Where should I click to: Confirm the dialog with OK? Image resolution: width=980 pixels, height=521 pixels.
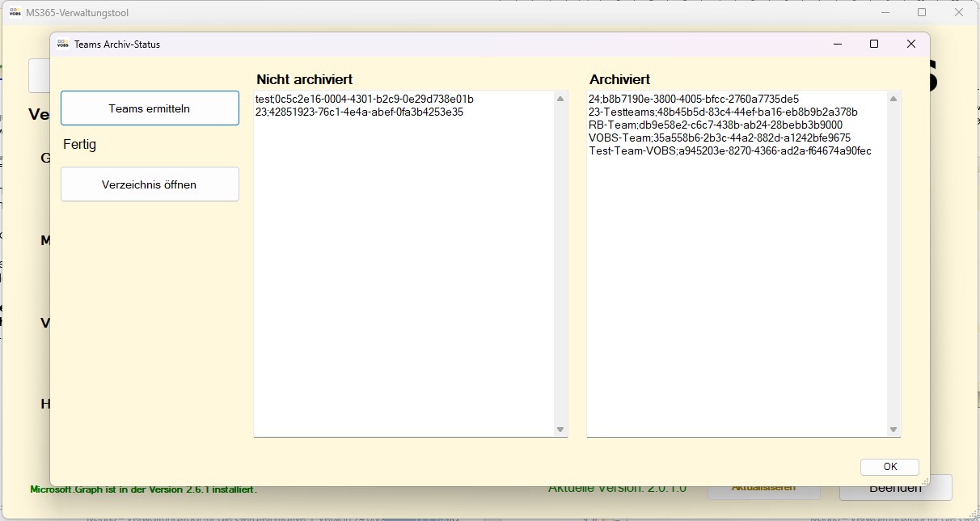(889, 467)
